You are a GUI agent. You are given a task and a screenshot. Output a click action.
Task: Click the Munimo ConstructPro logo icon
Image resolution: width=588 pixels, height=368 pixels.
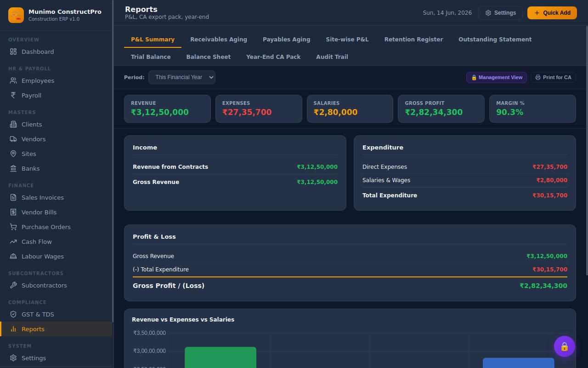(x=16, y=15)
